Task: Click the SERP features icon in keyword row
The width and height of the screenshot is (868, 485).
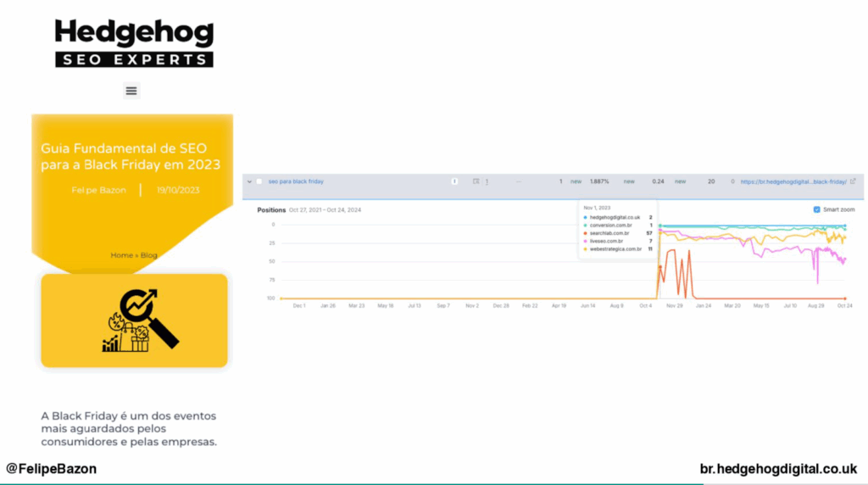Action: pyautogui.click(x=476, y=181)
